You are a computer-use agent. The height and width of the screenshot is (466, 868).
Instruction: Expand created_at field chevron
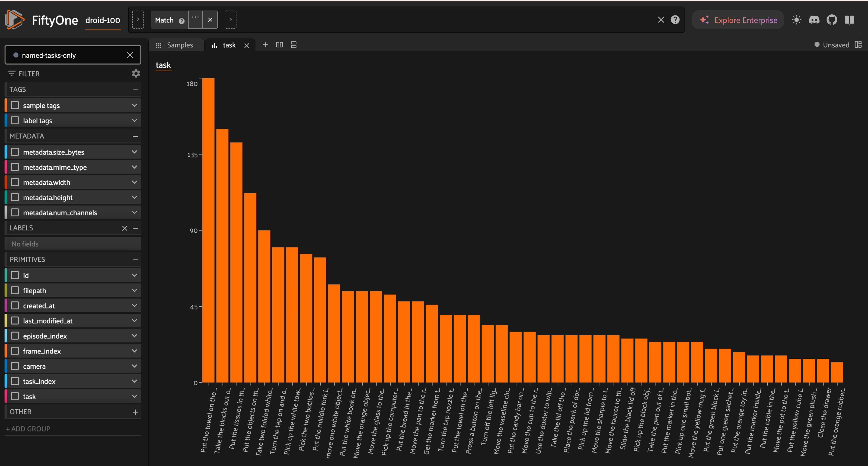[135, 306]
